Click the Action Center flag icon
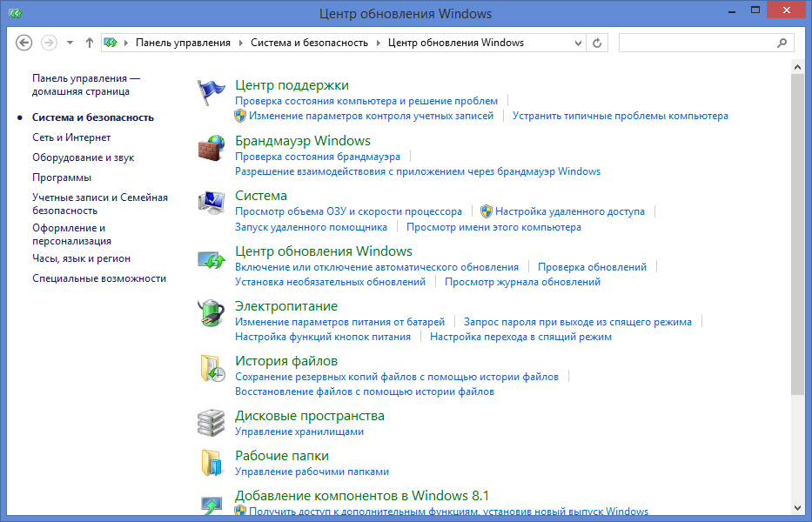 [211, 93]
